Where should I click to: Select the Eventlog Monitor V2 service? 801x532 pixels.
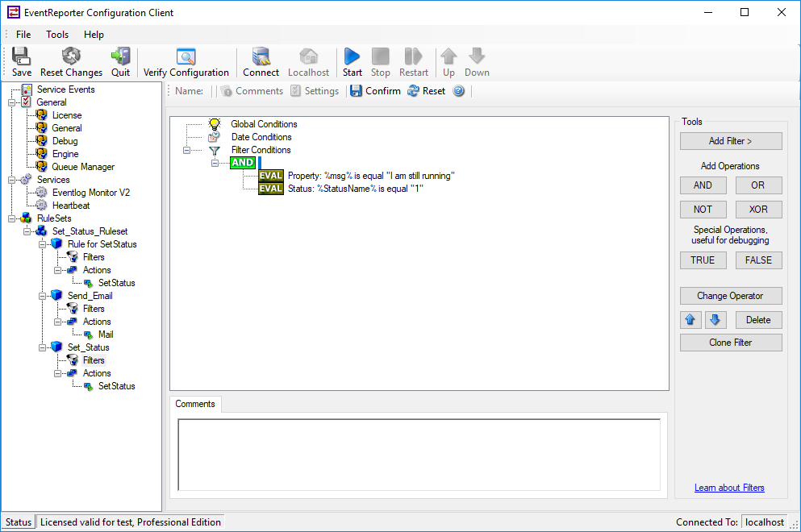[x=91, y=193]
